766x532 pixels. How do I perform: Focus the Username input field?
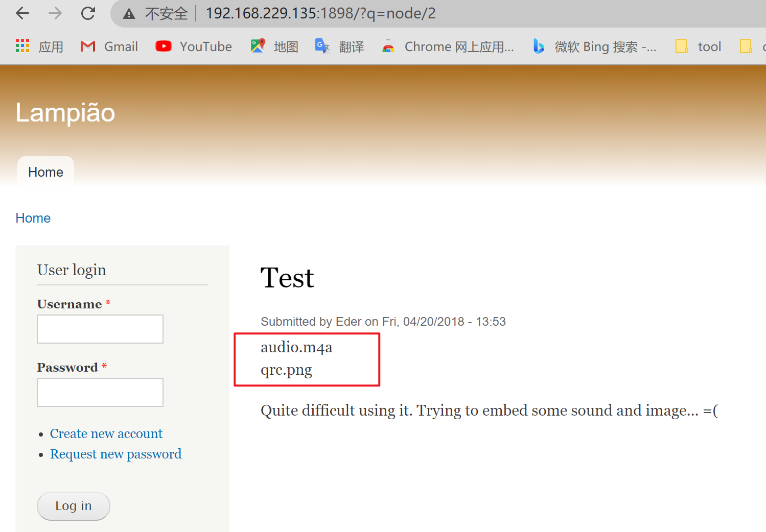(100, 329)
